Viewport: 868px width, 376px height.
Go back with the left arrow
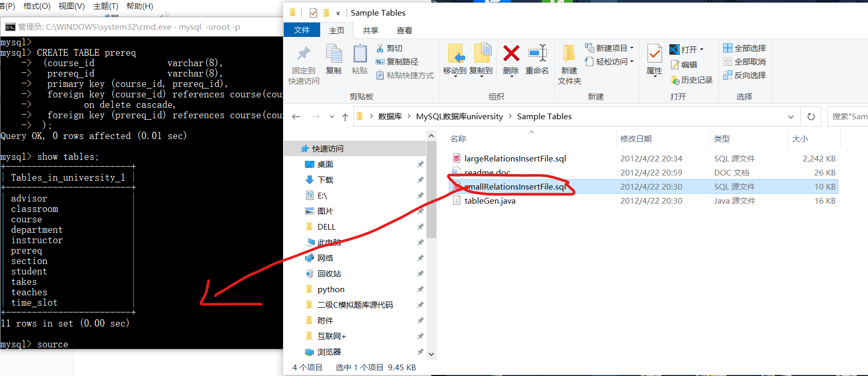pos(296,117)
